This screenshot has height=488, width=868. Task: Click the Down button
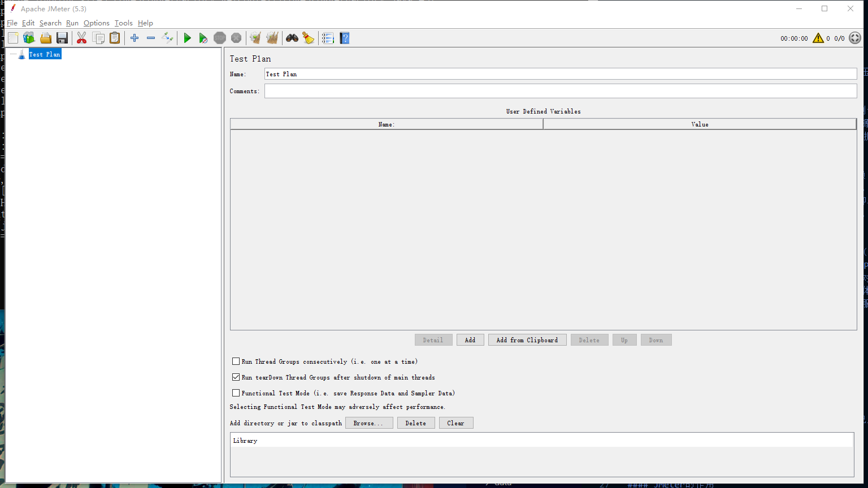pos(656,340)
